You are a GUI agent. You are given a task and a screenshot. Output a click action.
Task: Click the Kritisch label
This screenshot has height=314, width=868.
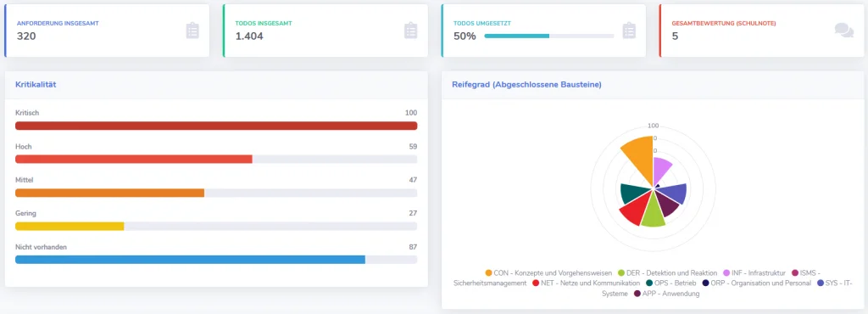click(x=27, y=113)
